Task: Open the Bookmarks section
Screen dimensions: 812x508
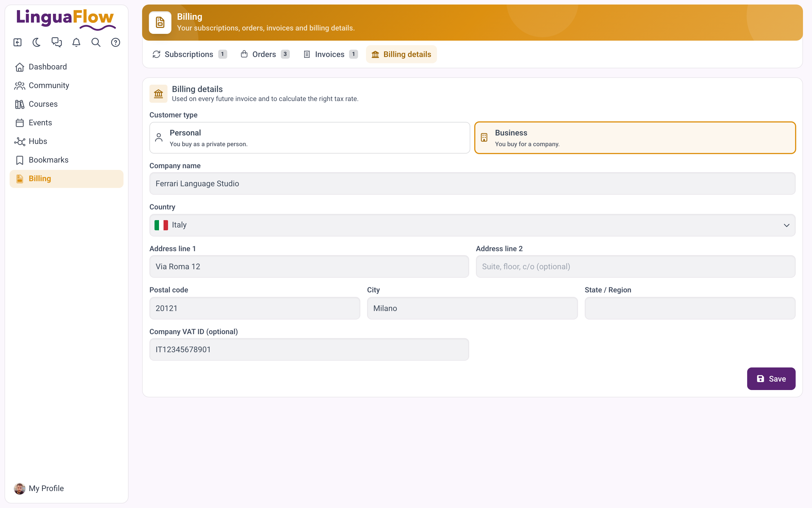Action: (67, 160)
